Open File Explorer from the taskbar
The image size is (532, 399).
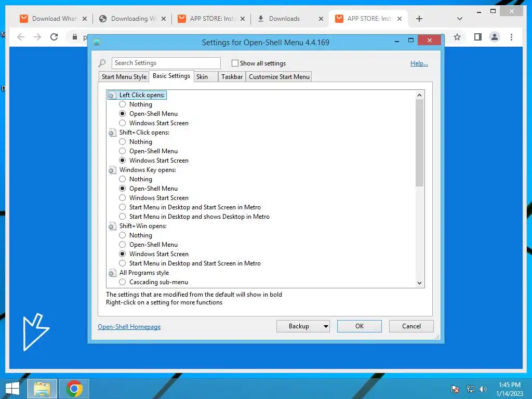42,389
